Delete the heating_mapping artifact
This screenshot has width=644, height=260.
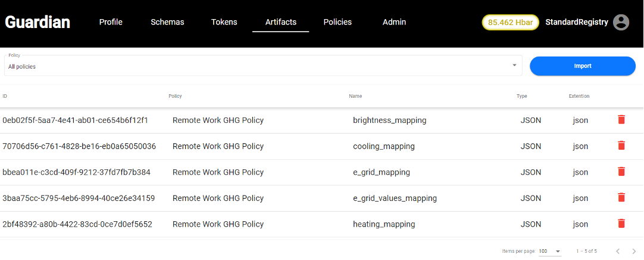coord(621,224)
